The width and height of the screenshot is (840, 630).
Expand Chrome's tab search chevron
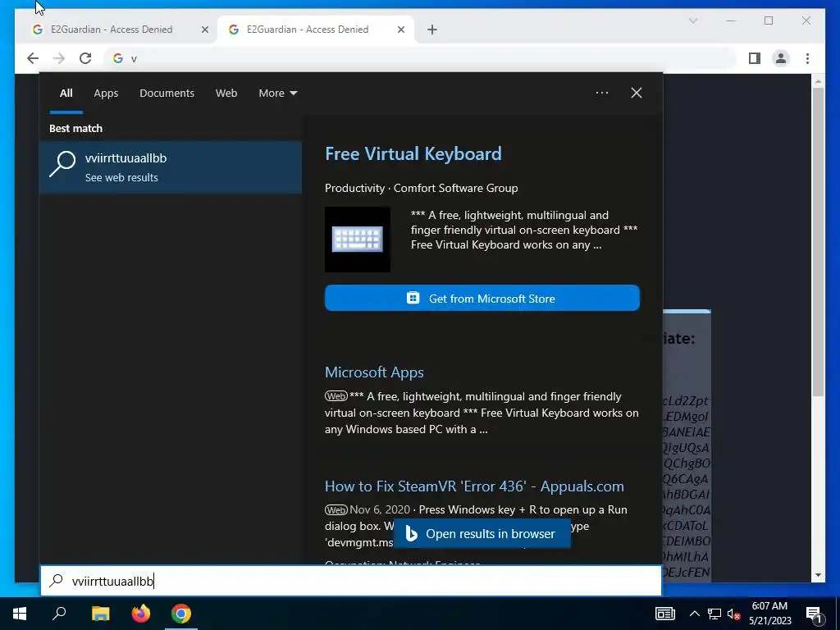692,21
